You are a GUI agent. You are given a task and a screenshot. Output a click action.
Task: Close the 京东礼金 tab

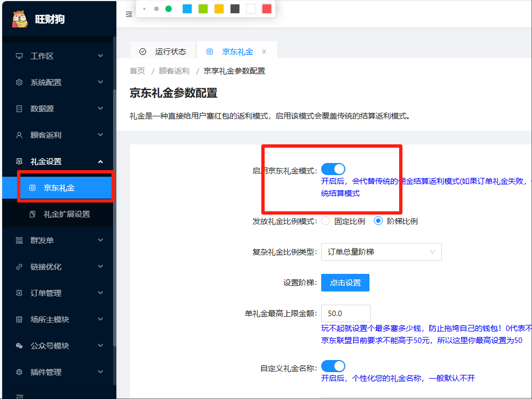click(264, 52)
